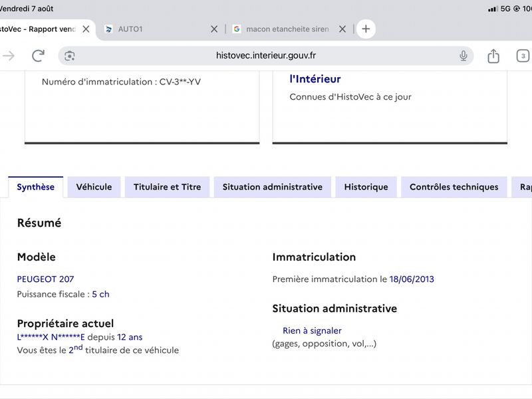Reload the page with the refresh icon
This screenshot has width=532, height=399.
[x=38, y=56]
